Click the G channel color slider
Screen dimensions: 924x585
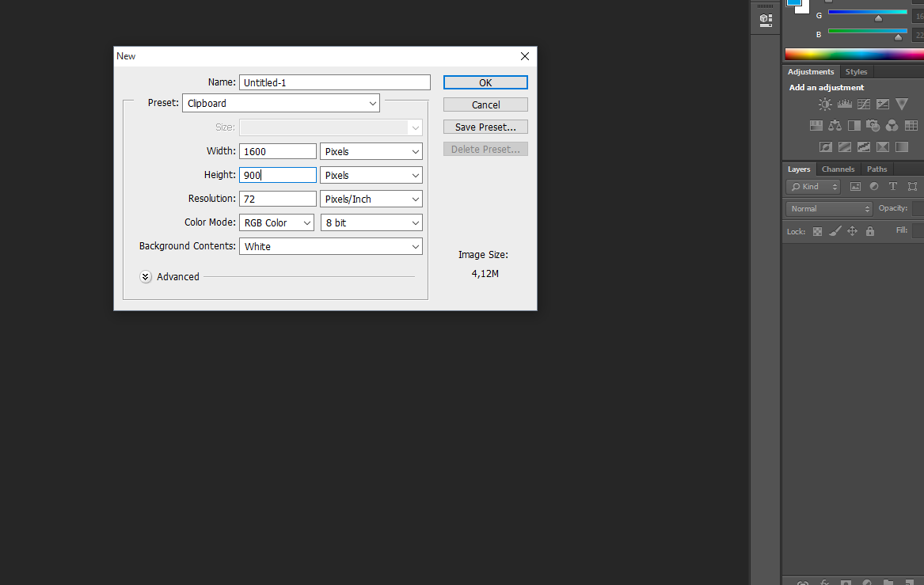point(868,13)
